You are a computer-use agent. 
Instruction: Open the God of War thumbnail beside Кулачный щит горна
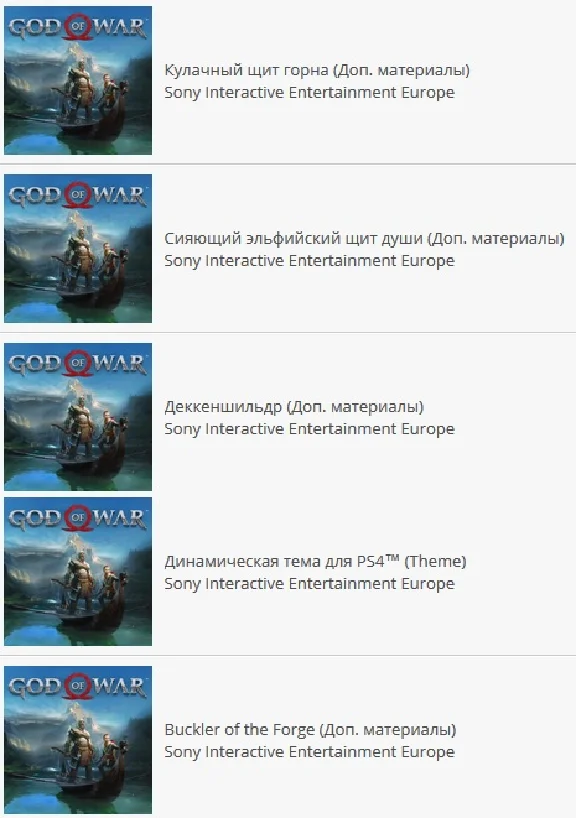(78, 80)
